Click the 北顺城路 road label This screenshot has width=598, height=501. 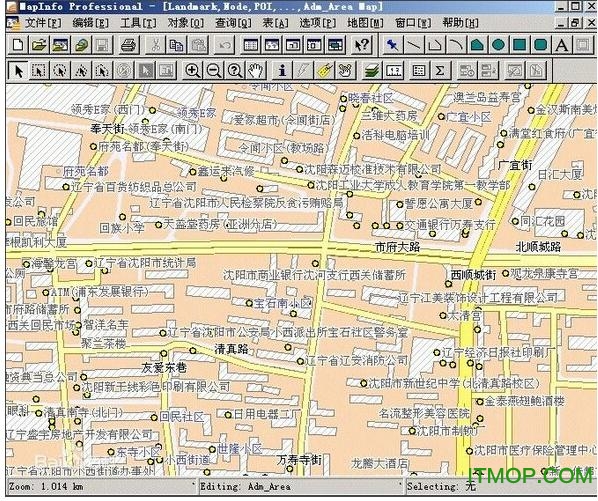click(538, 247)
